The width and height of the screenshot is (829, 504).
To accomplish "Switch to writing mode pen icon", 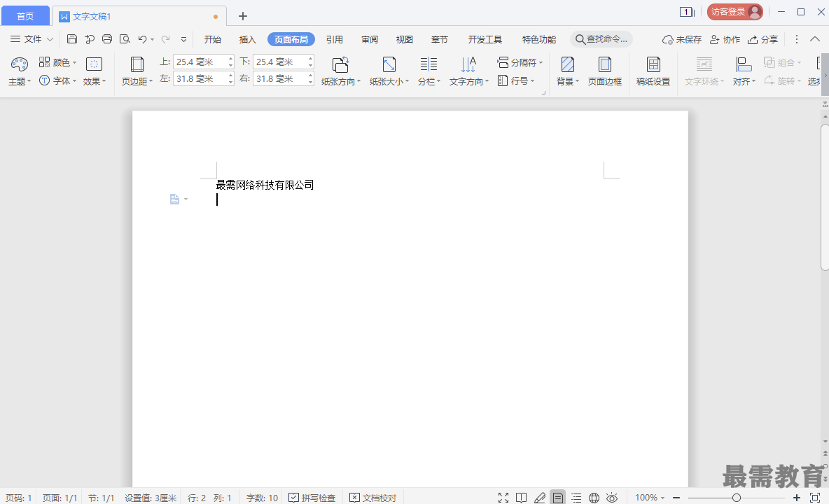I will pos(539,498).
